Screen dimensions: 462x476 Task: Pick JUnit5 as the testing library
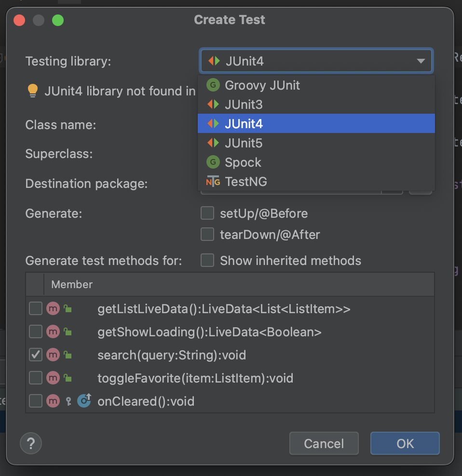[x=316, y=143]
